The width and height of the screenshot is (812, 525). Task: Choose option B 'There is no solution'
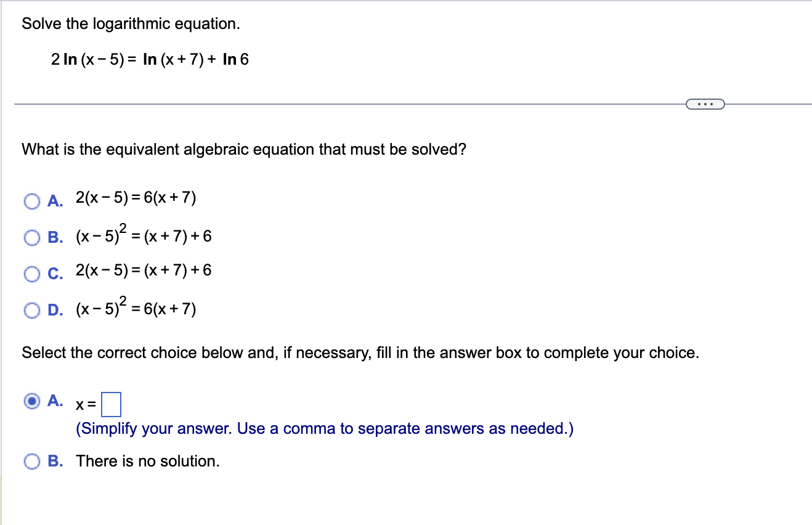click(x=31, y=460)
